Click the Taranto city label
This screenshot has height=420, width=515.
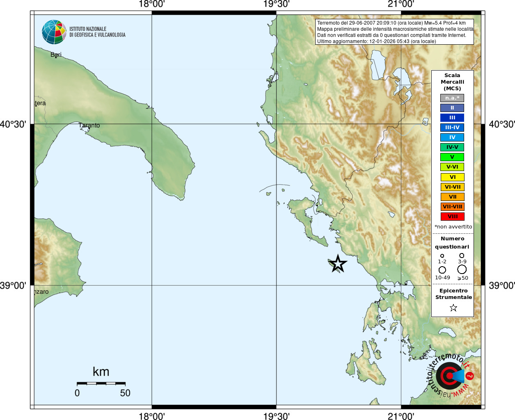point(89,126)
